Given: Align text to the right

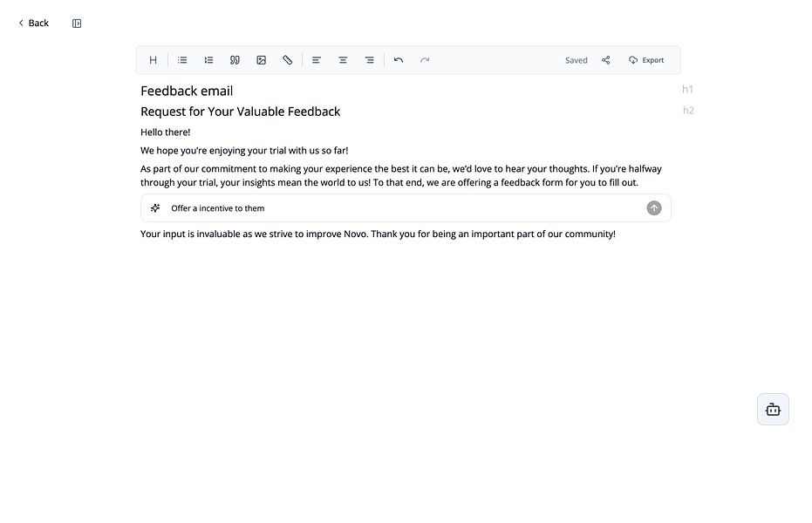Looking at the screenshot, I should [369, 60].
